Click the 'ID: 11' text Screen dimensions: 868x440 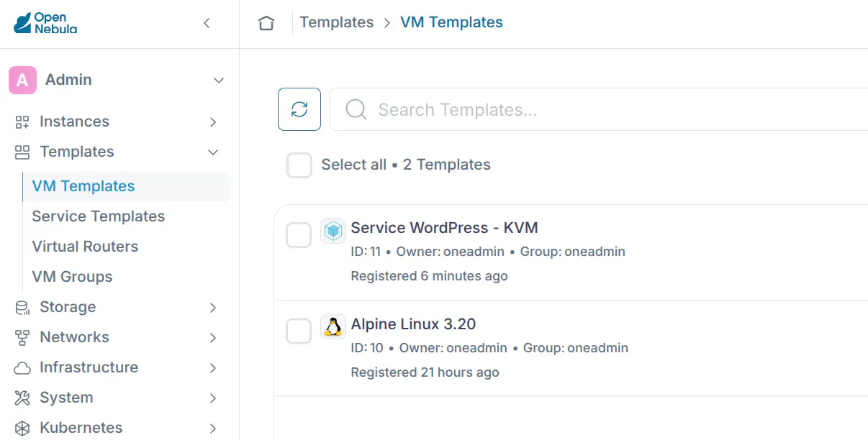tap(366, 252)
